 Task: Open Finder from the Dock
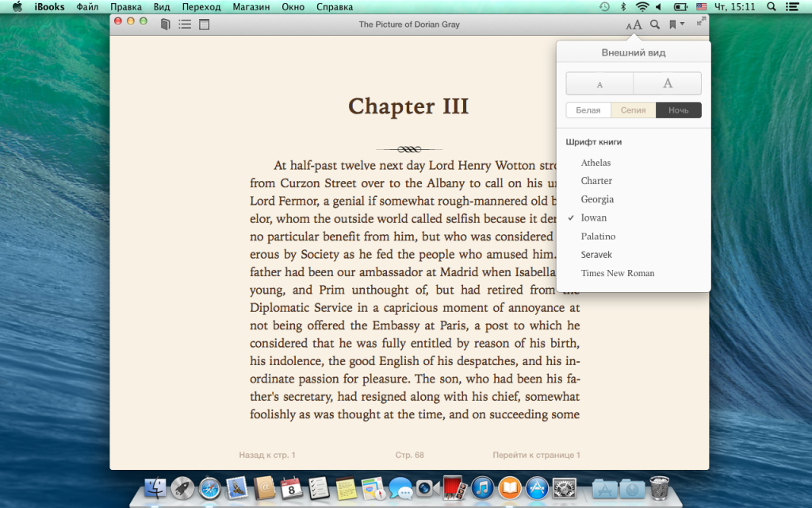pyautogui.click(x=155, y=488)
